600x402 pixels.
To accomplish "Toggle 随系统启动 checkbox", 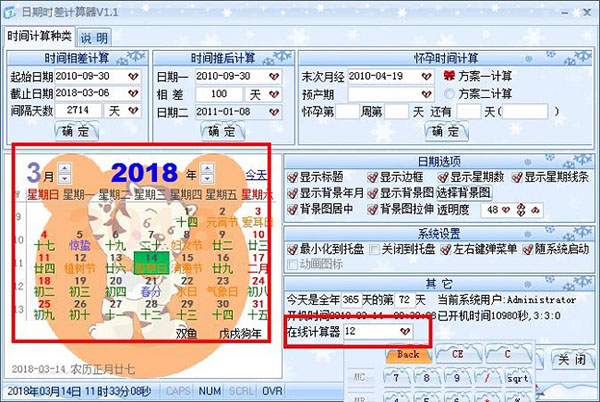I will point(528,250).
